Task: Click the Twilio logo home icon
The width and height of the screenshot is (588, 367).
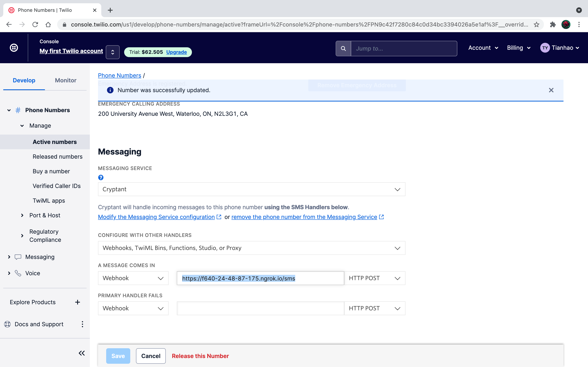Action: coord(14,48)
